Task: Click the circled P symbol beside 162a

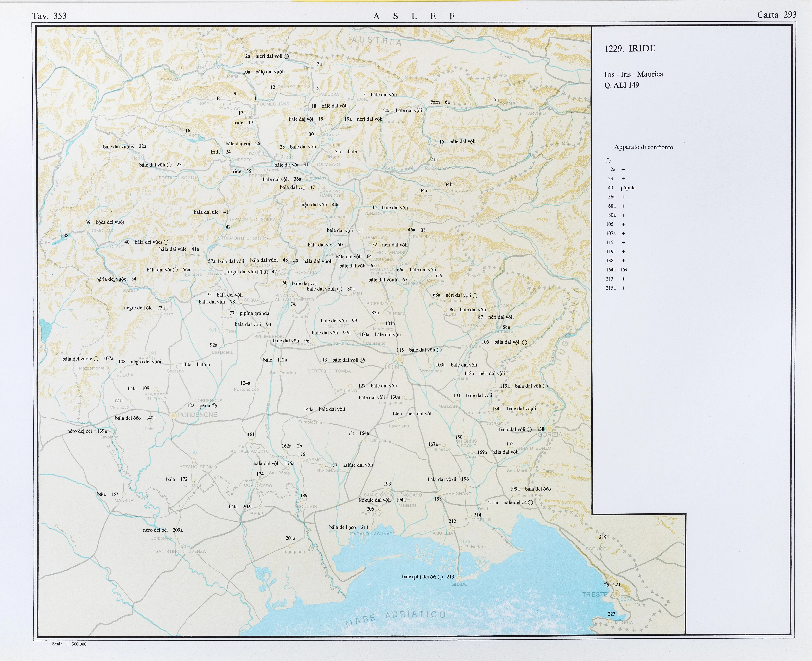Action: point(299,446)
